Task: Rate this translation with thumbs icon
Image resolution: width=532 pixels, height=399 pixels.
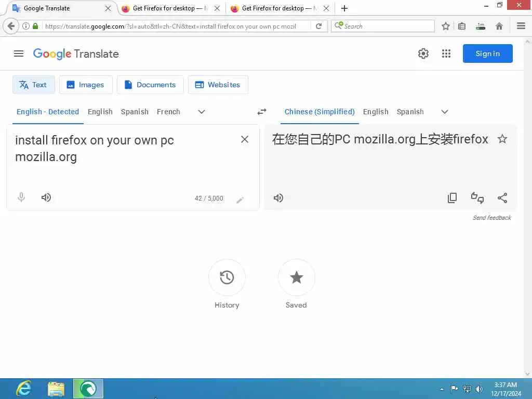Action: (477, 198)
